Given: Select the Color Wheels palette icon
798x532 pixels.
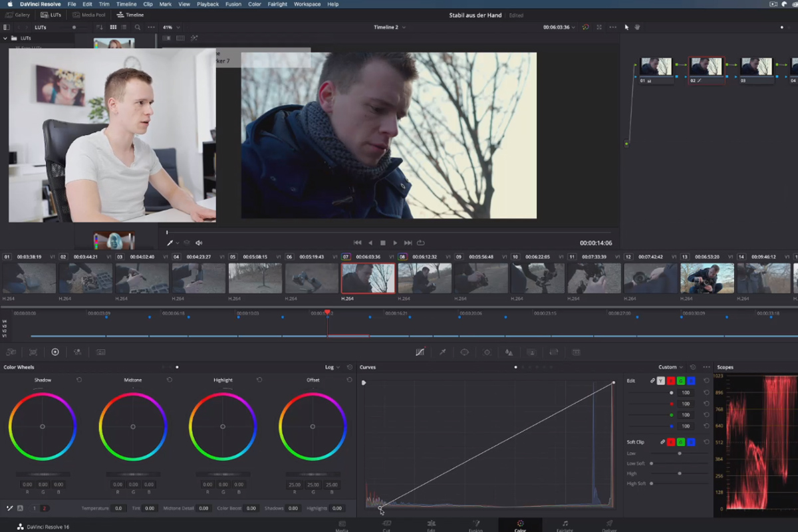Looking at the screenshot, I should coord(55,352).
